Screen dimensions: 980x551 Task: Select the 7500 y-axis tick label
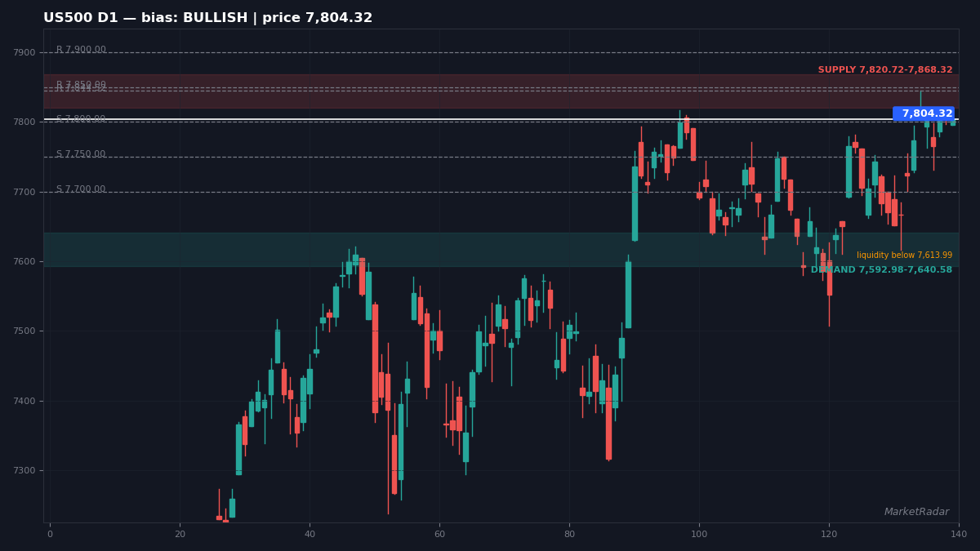pos(24,331)
